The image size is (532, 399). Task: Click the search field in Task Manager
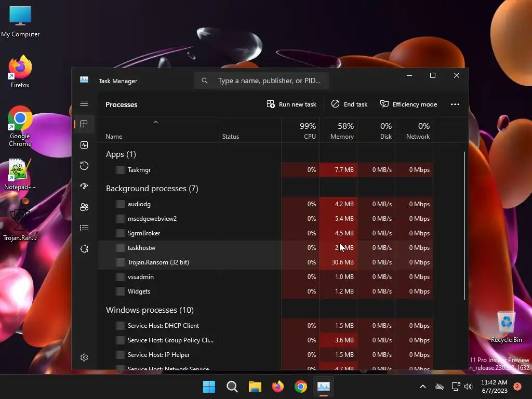click(261, 81)
